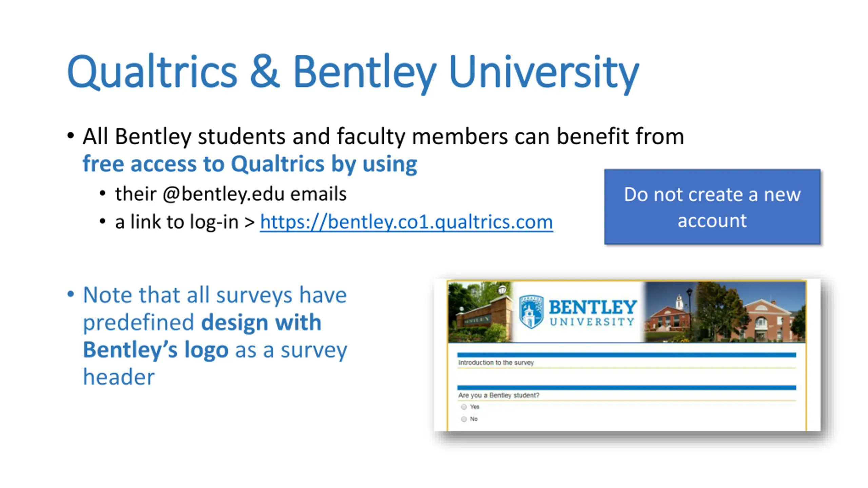The image size is (868, 488).
Task: Click the "a link to log-in >" text
Action: click(x=185, y=222)
